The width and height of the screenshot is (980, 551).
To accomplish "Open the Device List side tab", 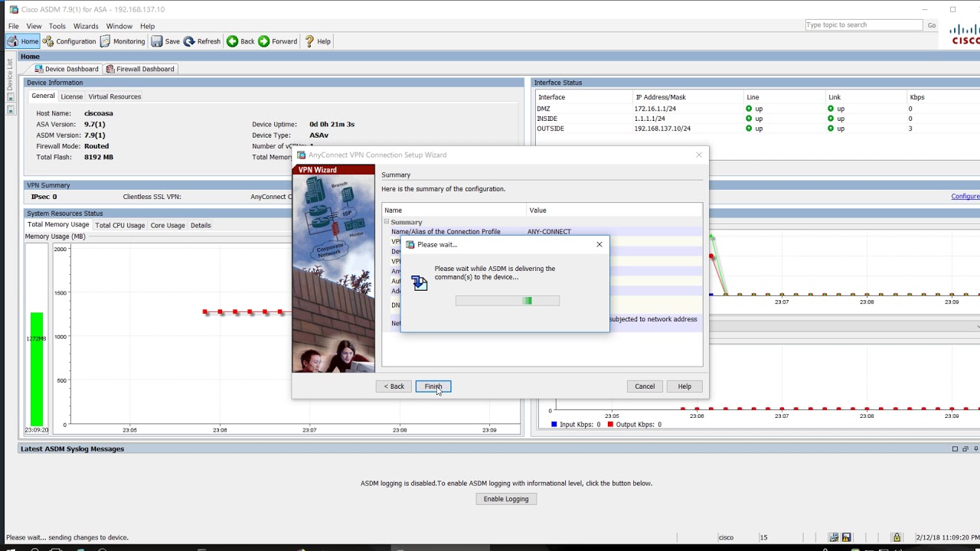I will 10,75.
